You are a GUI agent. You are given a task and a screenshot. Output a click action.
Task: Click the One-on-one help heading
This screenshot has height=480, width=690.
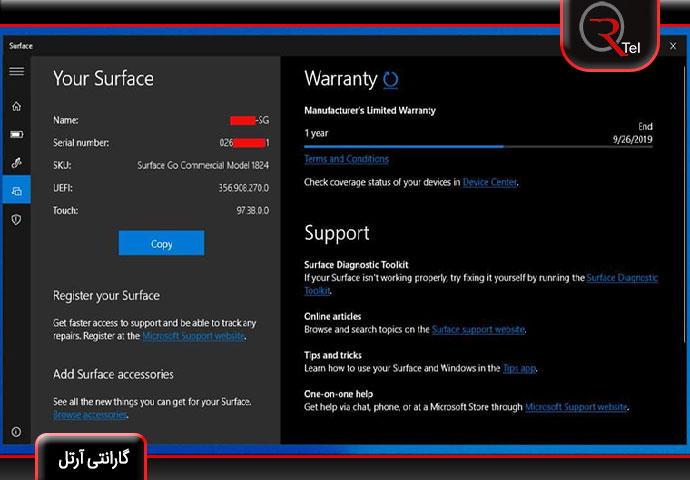tap(338, 394)
